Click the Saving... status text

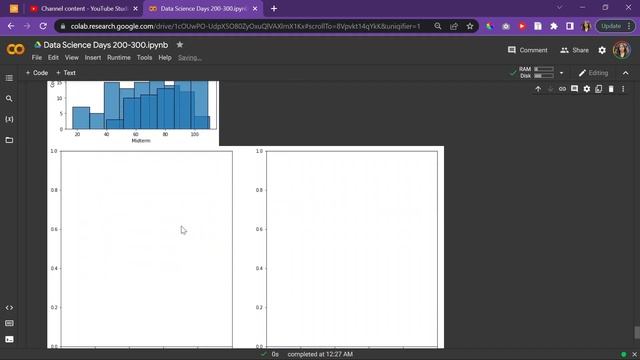tap(190, 58)
